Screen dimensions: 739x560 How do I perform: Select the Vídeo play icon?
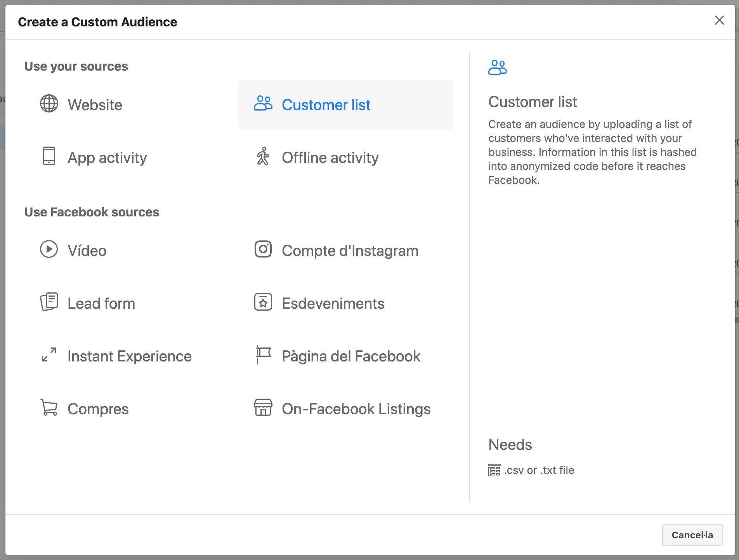click(49, 249)
